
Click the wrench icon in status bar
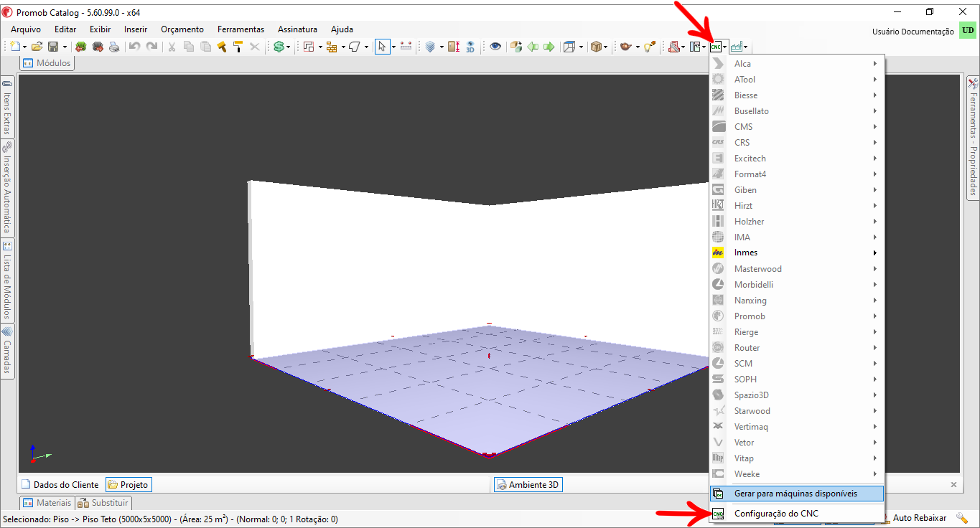point(962,518)
